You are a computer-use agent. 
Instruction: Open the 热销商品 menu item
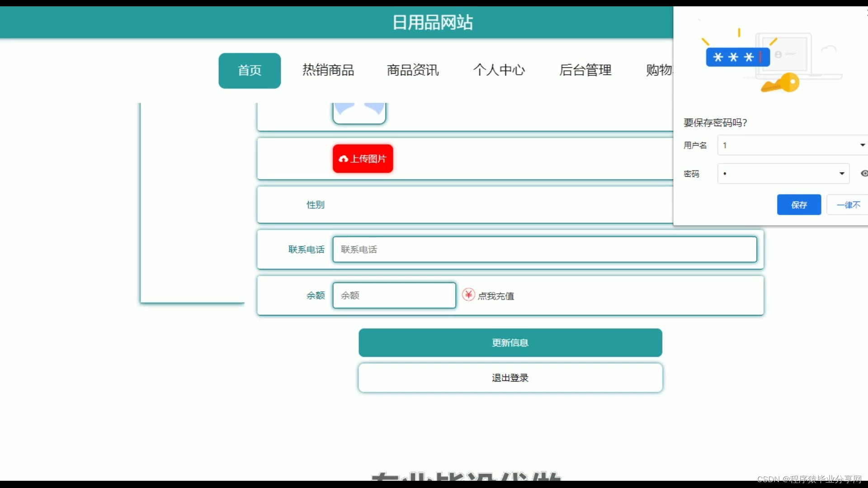328,70
